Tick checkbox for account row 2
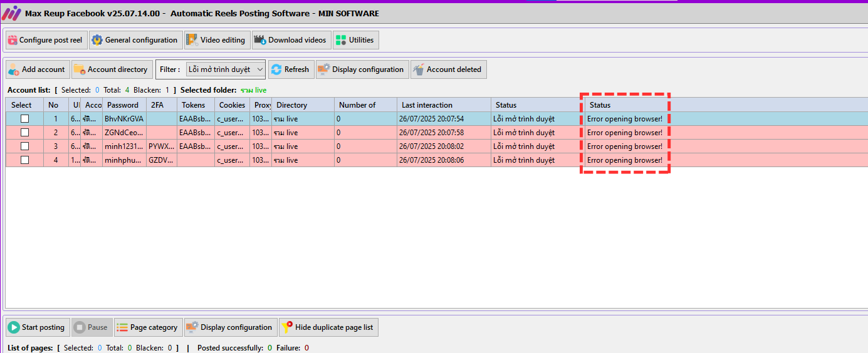The height and width of the screenshot is (353, 868). pos(24,133)
